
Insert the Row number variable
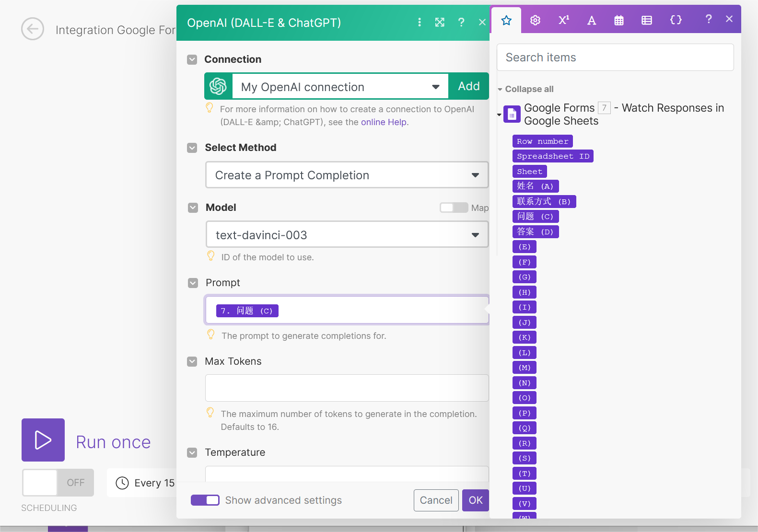(x=543, y=141)
